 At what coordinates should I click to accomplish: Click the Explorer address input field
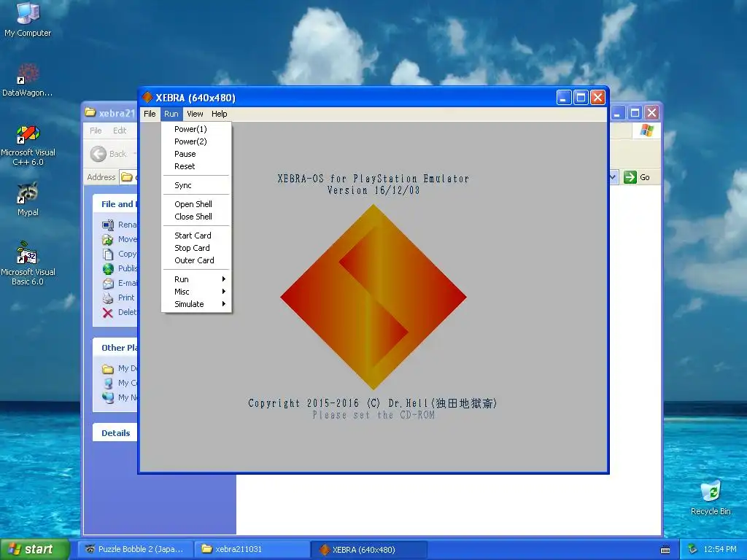pos(128,177)
